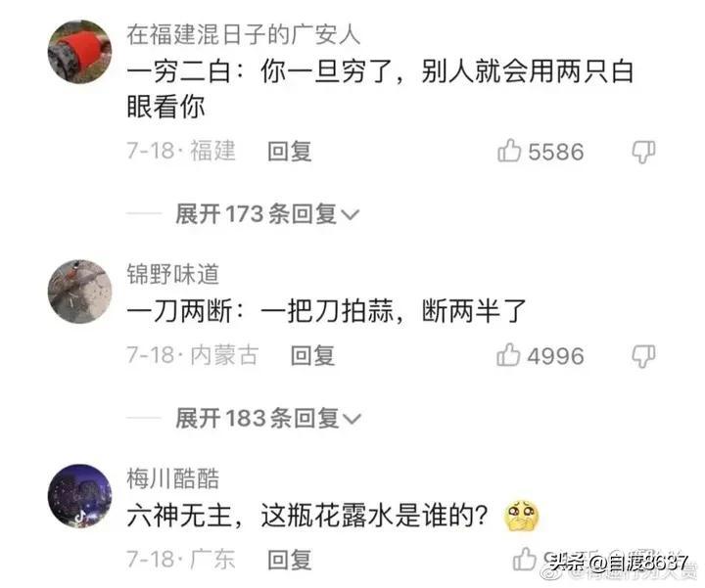Open username 梅川酷酷
This screenshot has height=588, width=705.
click(172, 478)
